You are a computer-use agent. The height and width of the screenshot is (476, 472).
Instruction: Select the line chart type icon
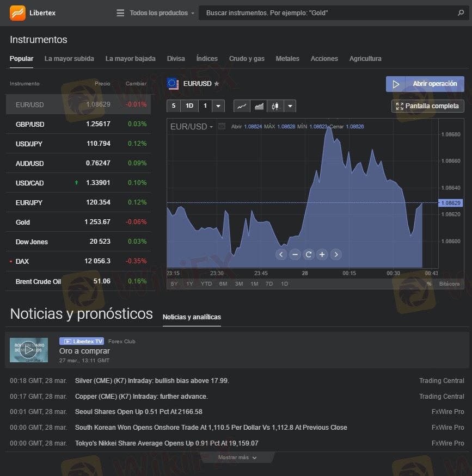(x=242, y=106)
